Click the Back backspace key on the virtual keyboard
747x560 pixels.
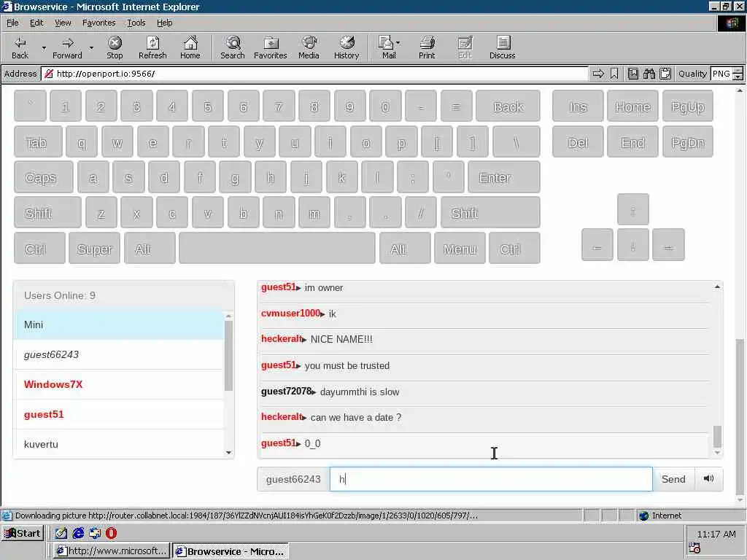[x=508, y=106]
